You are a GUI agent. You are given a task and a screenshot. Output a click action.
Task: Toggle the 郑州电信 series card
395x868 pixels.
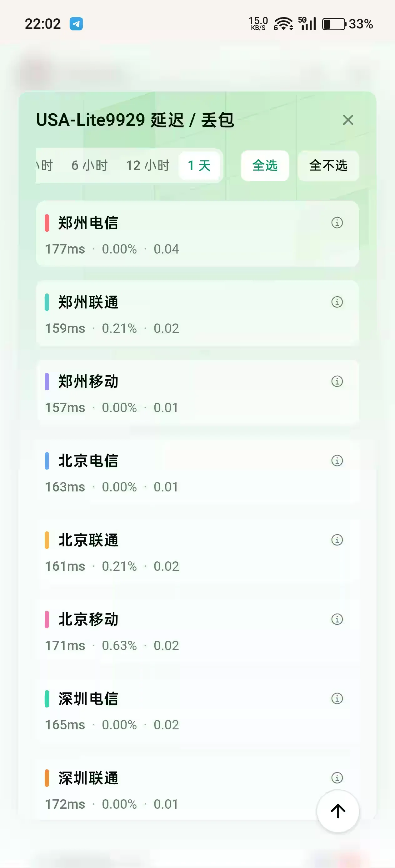coord(197,234)
